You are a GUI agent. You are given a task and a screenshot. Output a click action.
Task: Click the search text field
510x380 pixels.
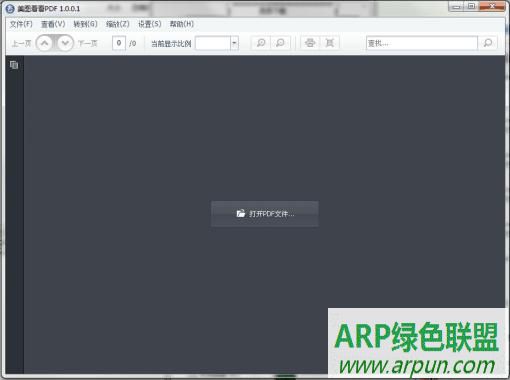[x=422, y=43]
